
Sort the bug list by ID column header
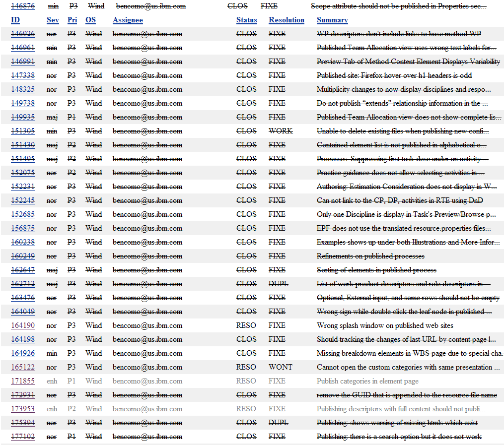pyautogui.click(x=15, y=20)
